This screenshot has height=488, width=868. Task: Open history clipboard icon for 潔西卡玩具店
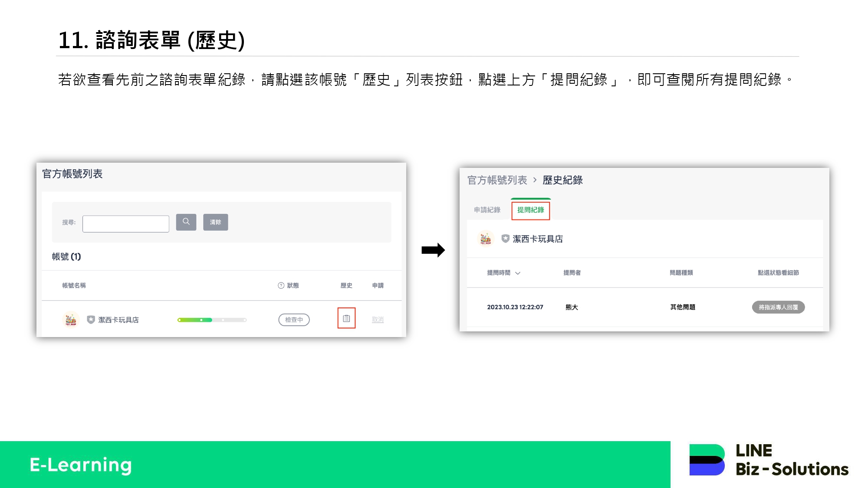click(x=346, y=318)
